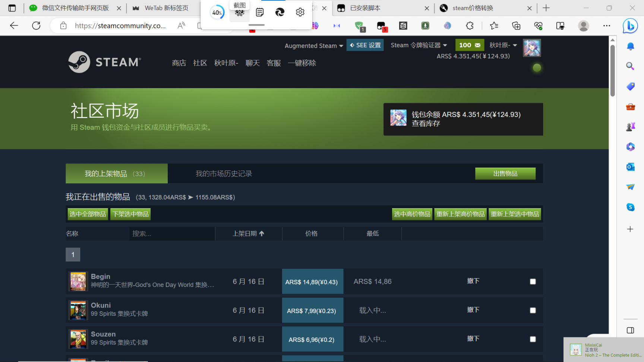Open the 聊天 menu in Steam header
The image size is (644, 362).
(x=253, y=63)
